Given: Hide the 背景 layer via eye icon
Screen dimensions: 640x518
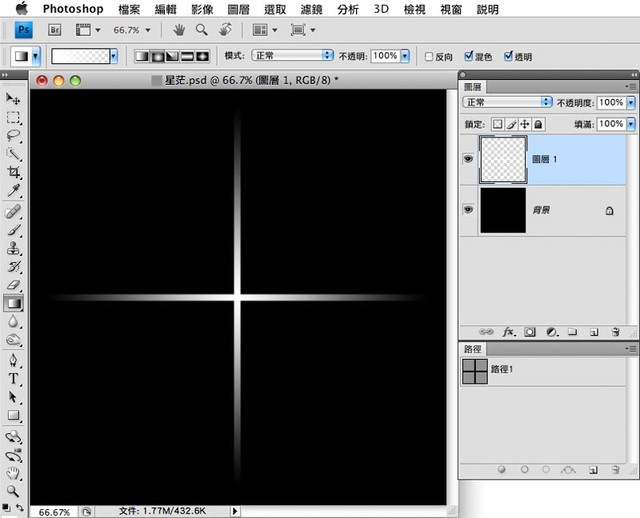Looking at the screenshot, I should click(468, 210).
